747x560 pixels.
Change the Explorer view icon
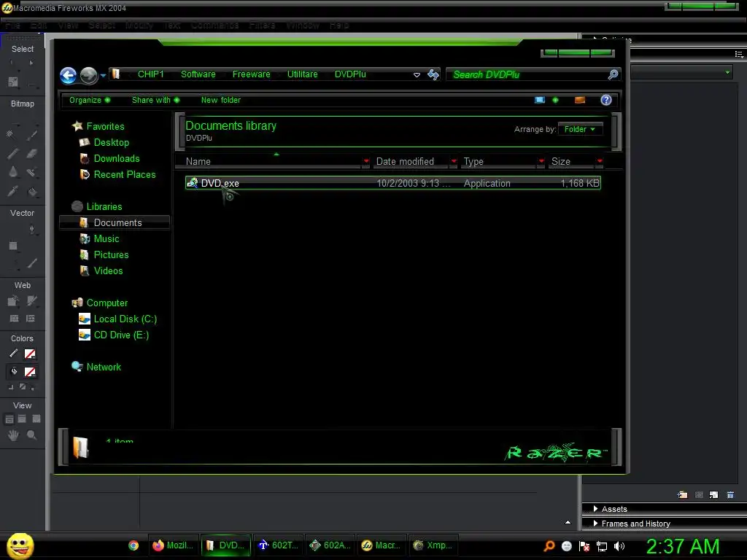tap(540, 100)
